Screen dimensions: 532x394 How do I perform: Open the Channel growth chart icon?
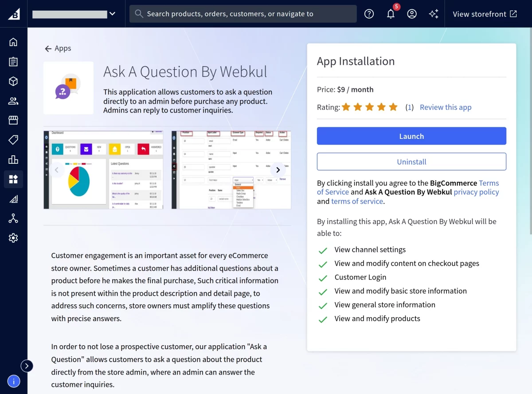click(x=13, y=199)
